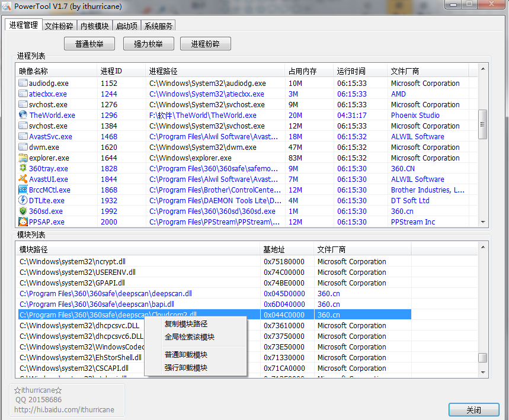Select the 进程管理 tab
This screenshot has height=420, width=509.
pos(23,25)
